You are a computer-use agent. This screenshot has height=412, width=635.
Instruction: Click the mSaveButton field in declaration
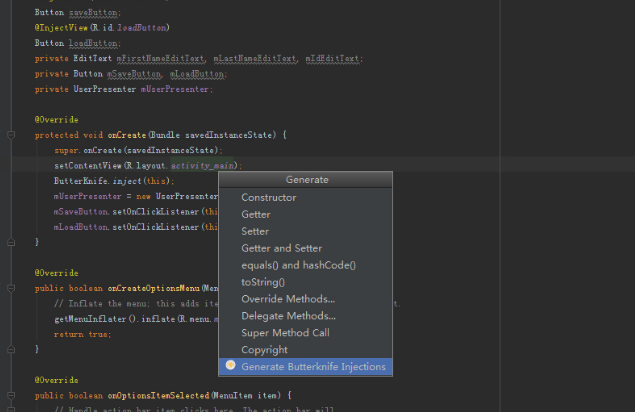tap(134, 74)
